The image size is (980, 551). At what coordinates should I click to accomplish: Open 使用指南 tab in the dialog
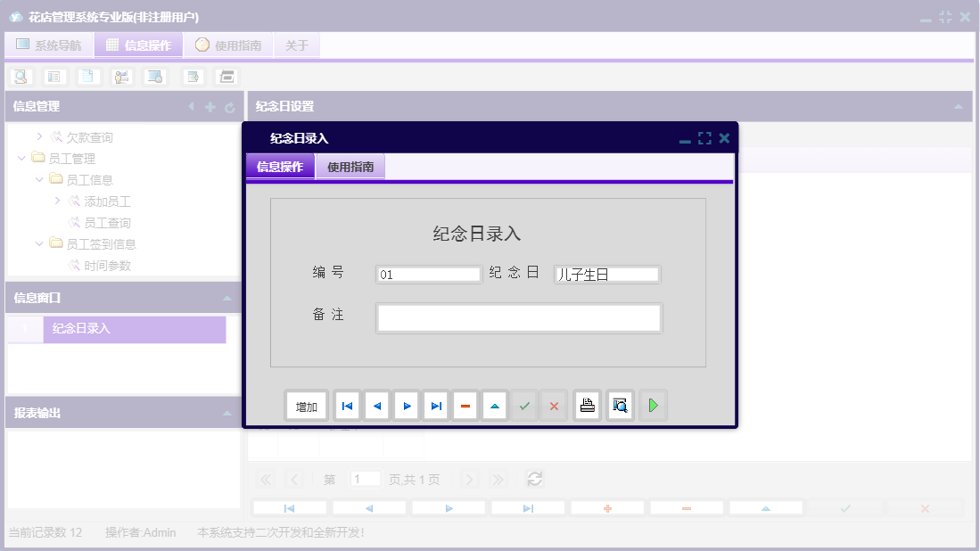[x=350, y=167]
